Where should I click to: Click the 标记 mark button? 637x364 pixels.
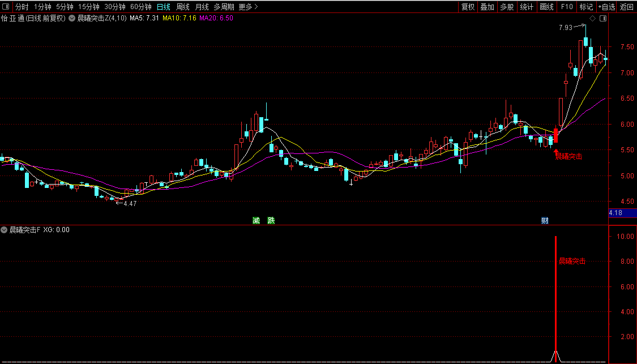click(586, 7)
